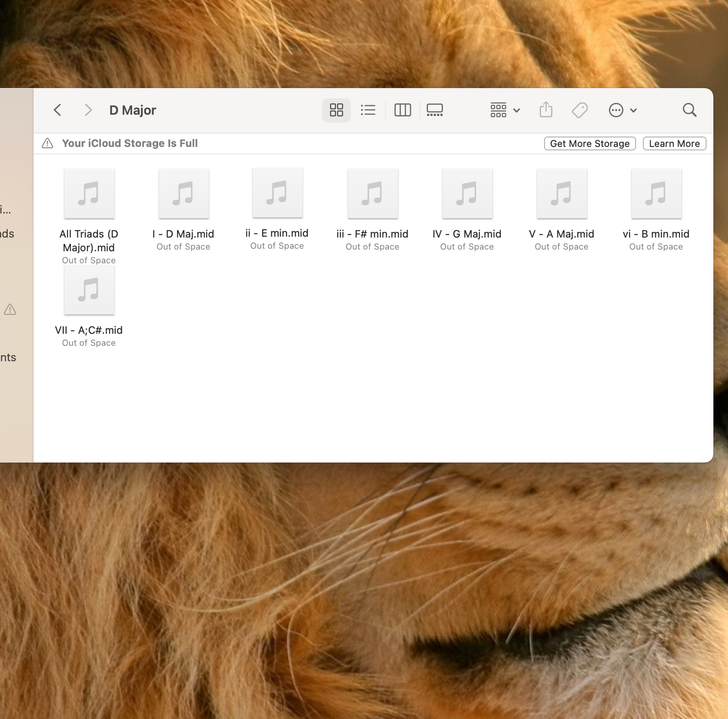Click the iCloud storage warning triangle icon
This screenshot has width=728, height=719.
coord(48,143)
